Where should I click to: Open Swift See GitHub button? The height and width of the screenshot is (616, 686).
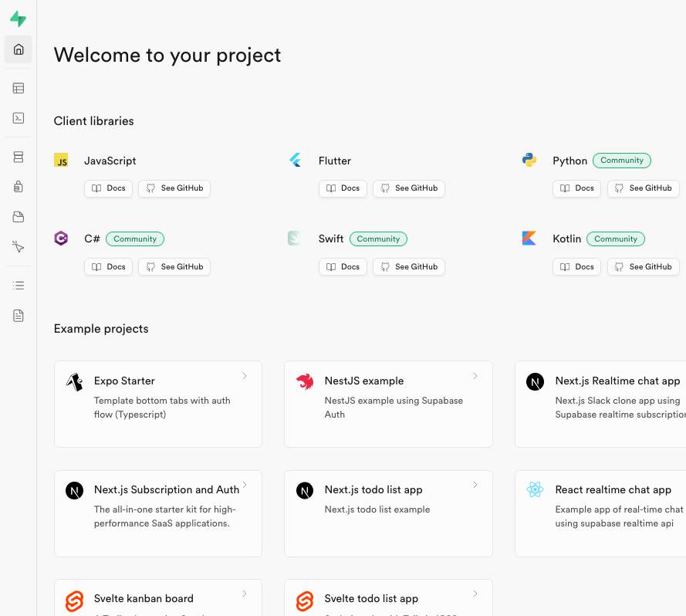click(x=409, y=267)
